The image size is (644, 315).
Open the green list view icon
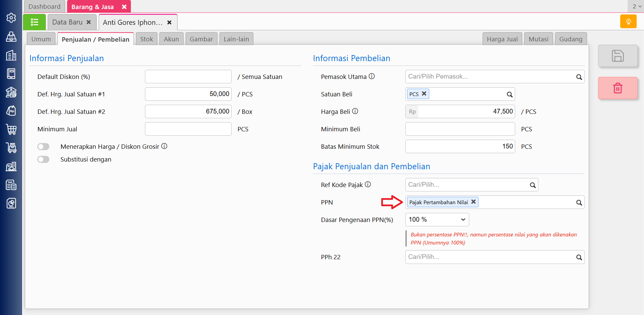pos(34,22)
